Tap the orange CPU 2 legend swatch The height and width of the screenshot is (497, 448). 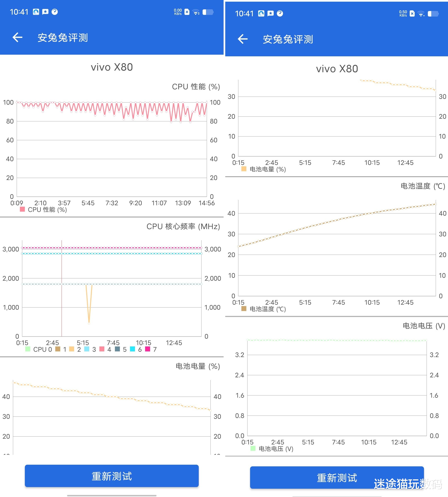(72, 349)
